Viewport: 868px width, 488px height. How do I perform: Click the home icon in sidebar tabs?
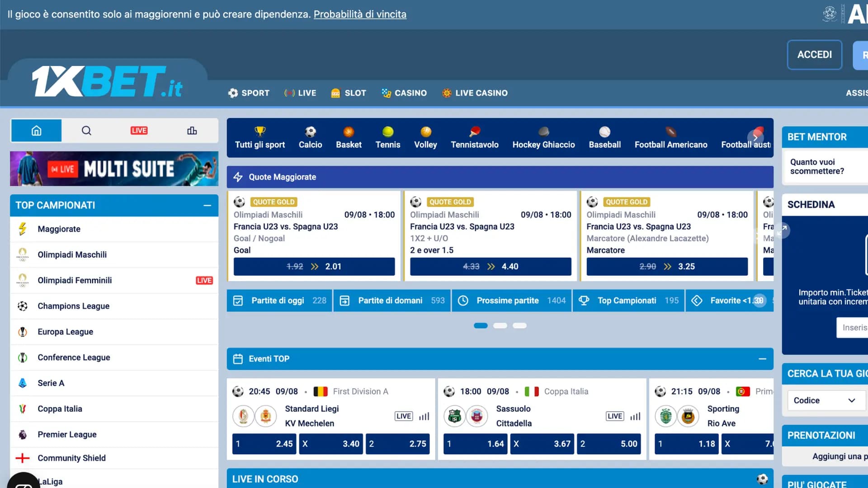36,131
